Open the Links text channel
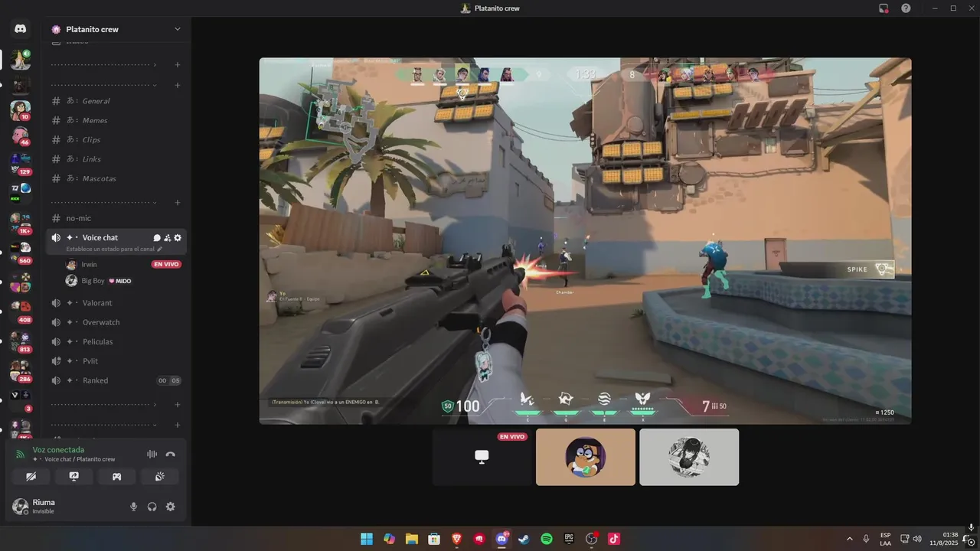 tap(116, 159)
